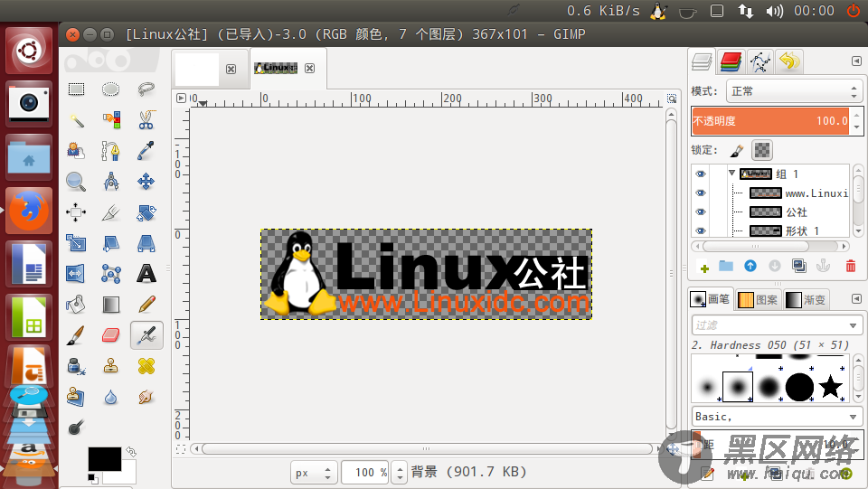Screen dimensions: 868x489
Task: Toggle visibility of 公社 layer
Action: 701,212
